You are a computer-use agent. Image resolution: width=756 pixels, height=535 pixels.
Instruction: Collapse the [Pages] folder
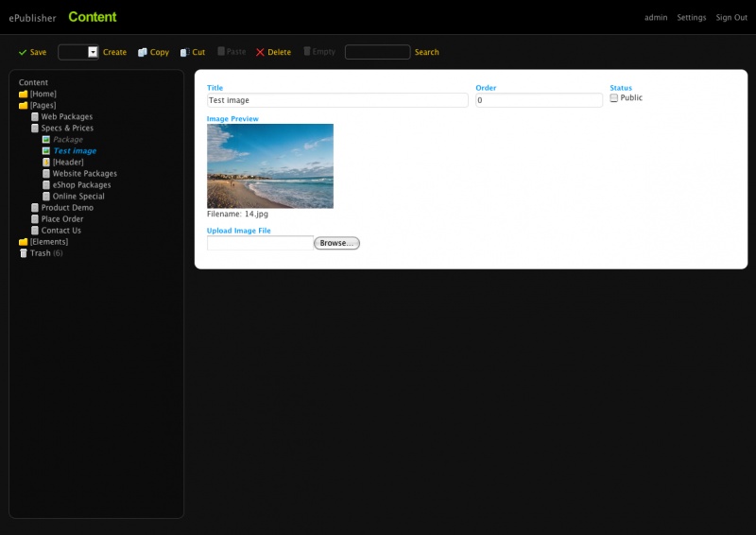(x=24, y=106)
